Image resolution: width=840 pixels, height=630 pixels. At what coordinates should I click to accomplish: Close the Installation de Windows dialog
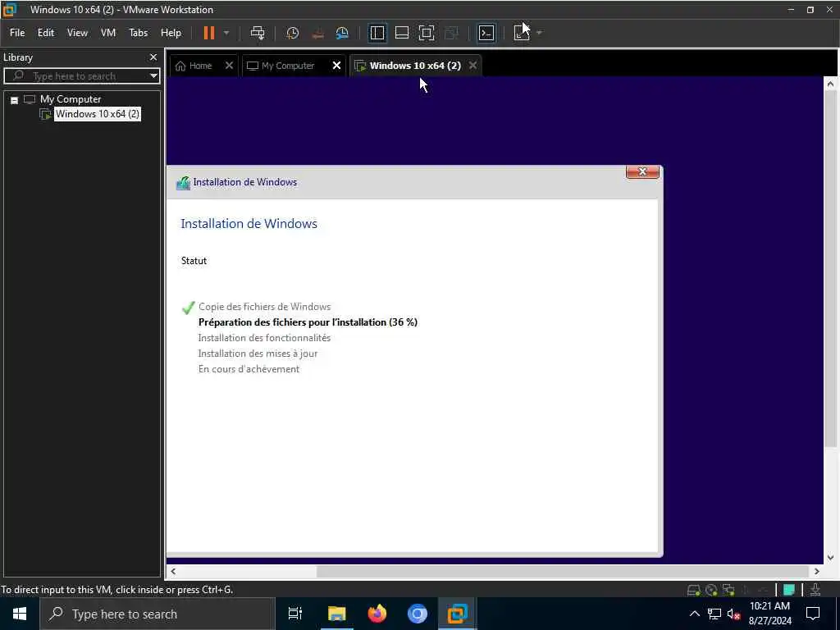coord(642,171)
